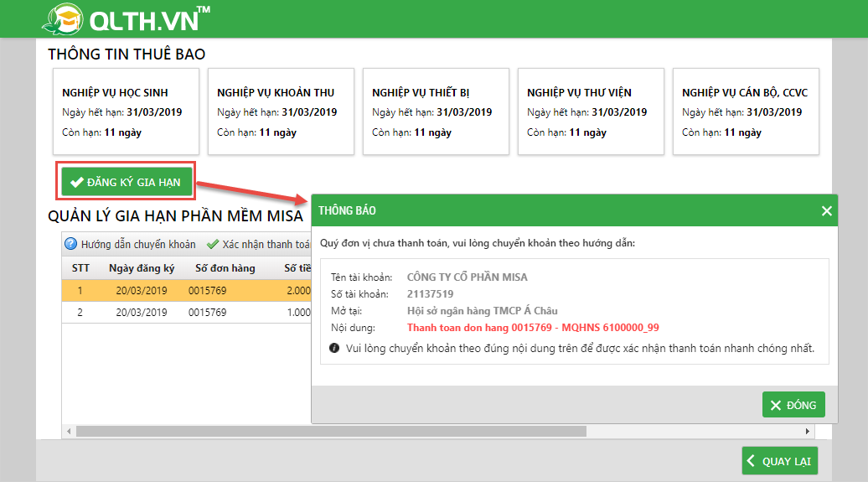Click amount 1.000 in row 2

[x=299, y=313]
